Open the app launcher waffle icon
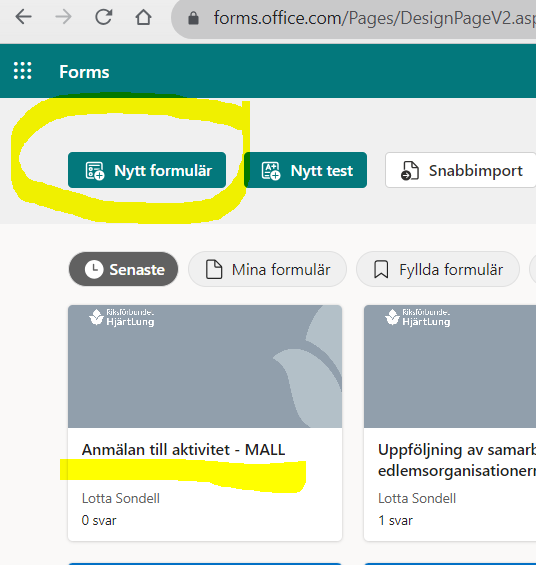The image size is (536, 565). [22, 71]
